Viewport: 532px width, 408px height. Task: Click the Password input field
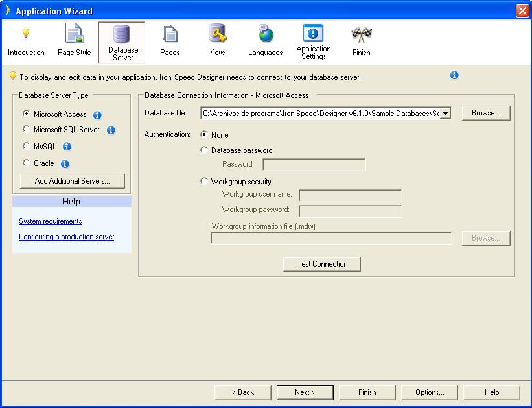point(314,165)
